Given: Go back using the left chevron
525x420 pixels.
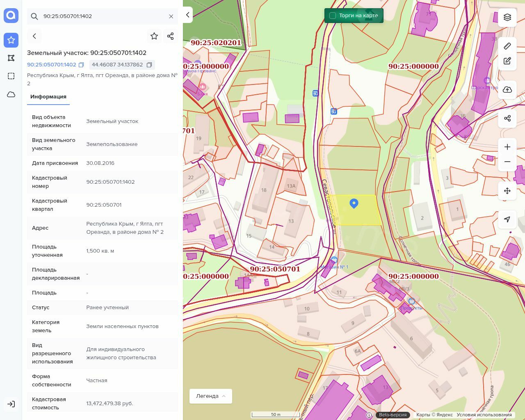Looking at the screenshot, I should tap(34, 36).
